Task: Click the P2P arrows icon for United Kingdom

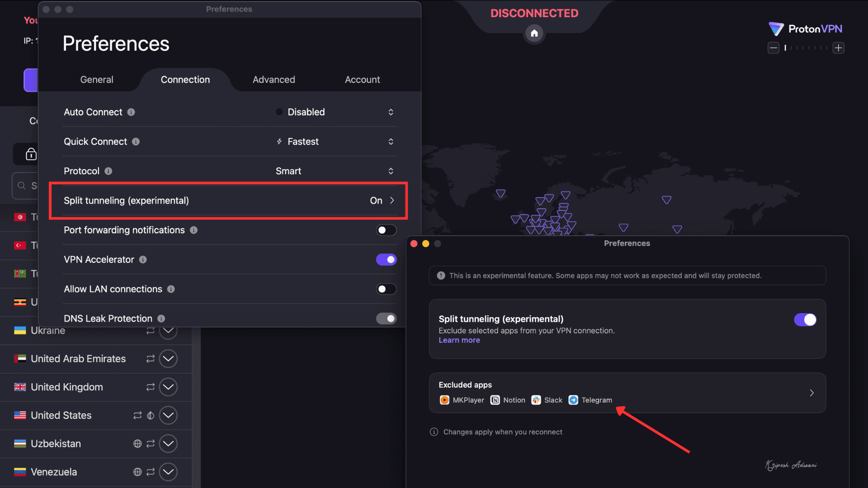Action: 151,387
